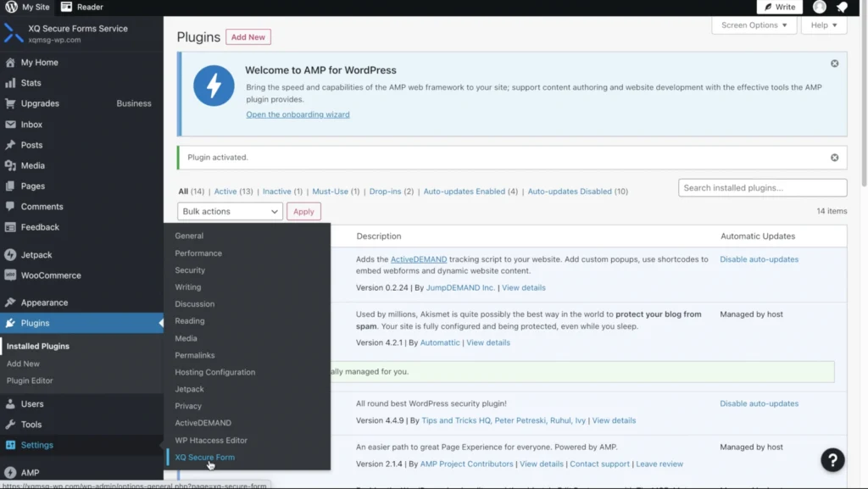The height and width of the screenshot is (489, 868).
Task: Open Hosting Configuration in Settings submenu
Action: [x=214, y=372]
